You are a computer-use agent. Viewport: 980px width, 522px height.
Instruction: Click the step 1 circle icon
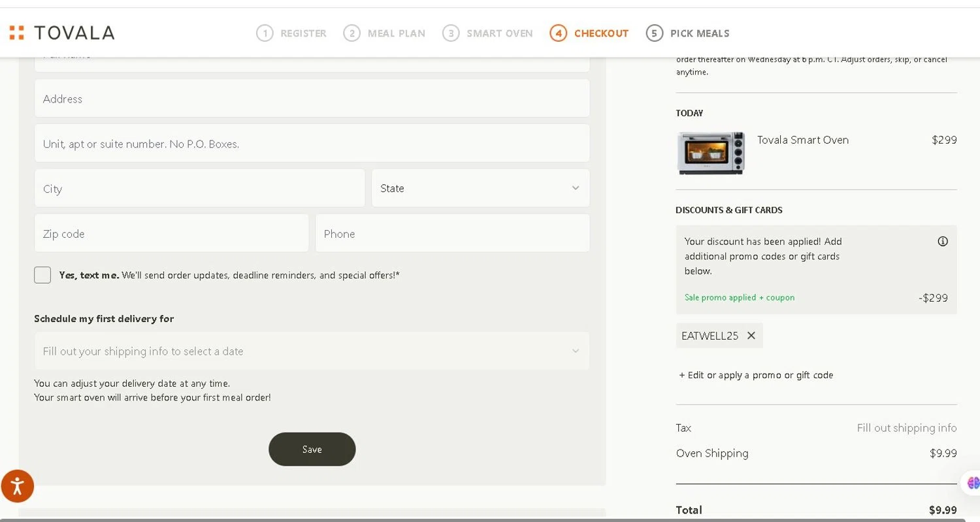point(265,33)
